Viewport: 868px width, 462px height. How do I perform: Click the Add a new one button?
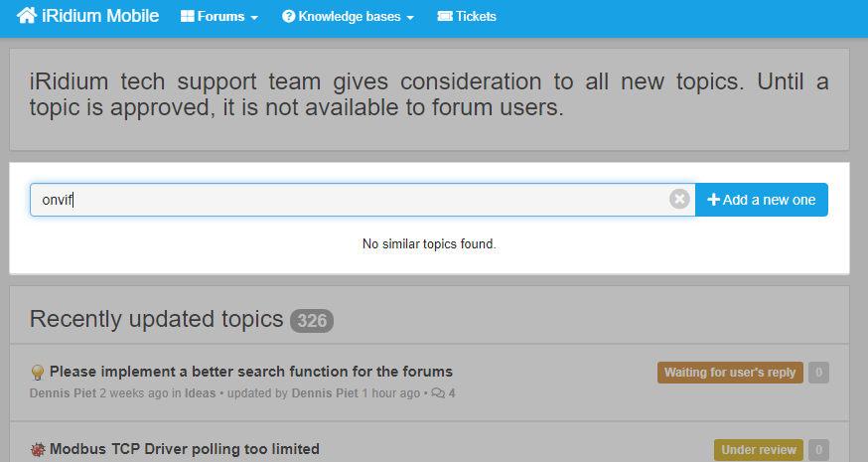[x=762, y=200]
